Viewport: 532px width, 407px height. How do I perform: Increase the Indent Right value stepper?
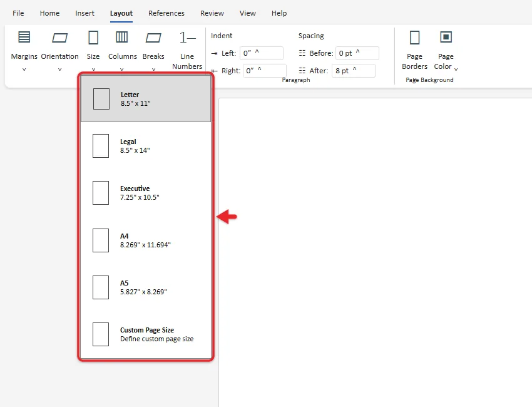click(x=260, y=70)
